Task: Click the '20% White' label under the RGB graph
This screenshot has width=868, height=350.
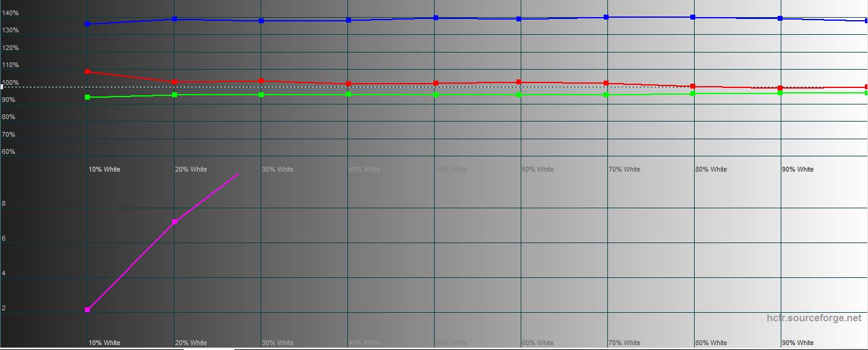Action: [191, 169]
